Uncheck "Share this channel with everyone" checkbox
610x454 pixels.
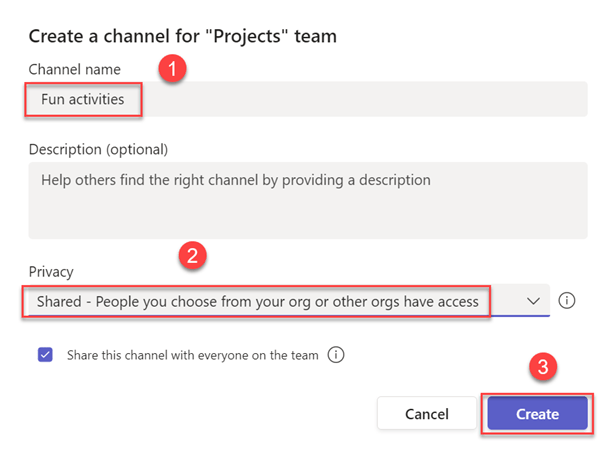[x=45, y=355]
